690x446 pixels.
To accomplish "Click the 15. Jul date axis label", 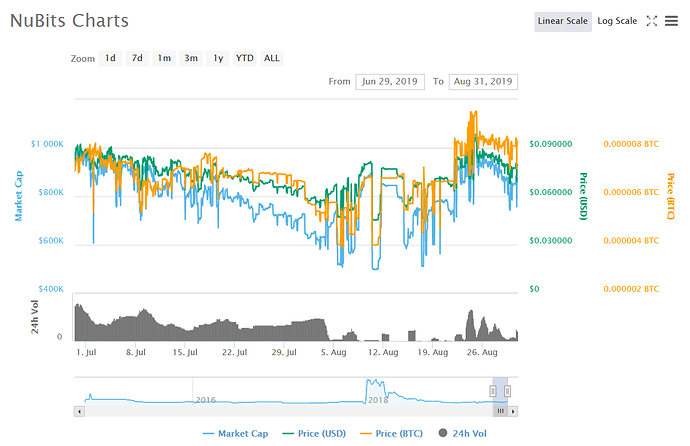I will (x=185, y=352).
